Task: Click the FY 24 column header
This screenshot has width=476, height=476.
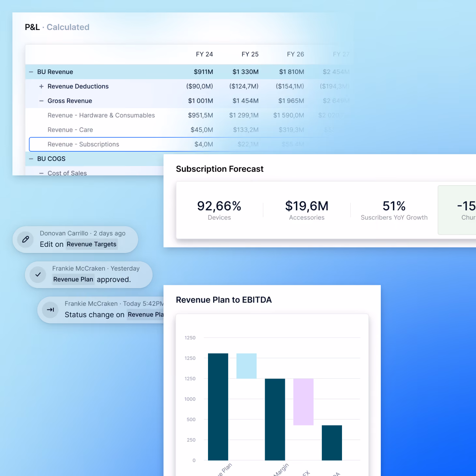Action: pyautogui.click(x=204, y=54)
